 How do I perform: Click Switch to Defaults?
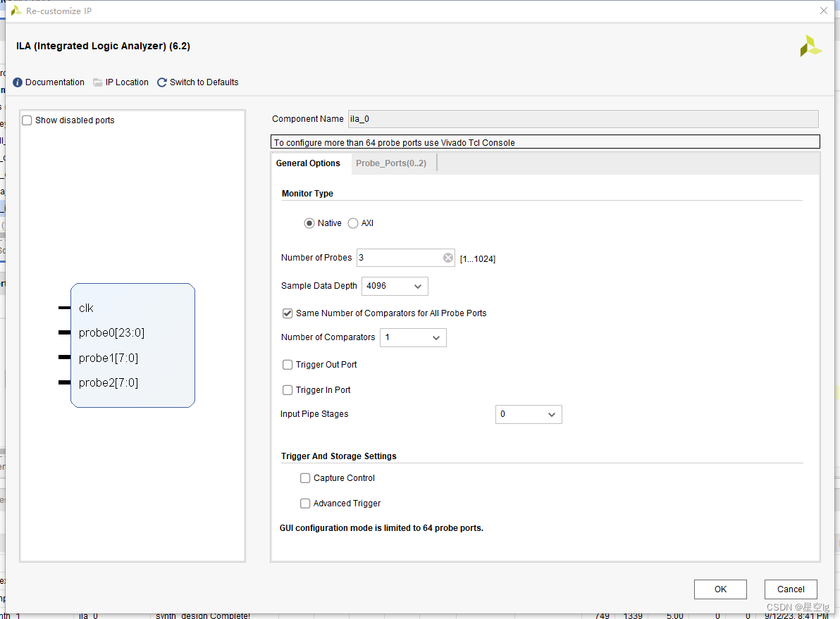[204, 82]
